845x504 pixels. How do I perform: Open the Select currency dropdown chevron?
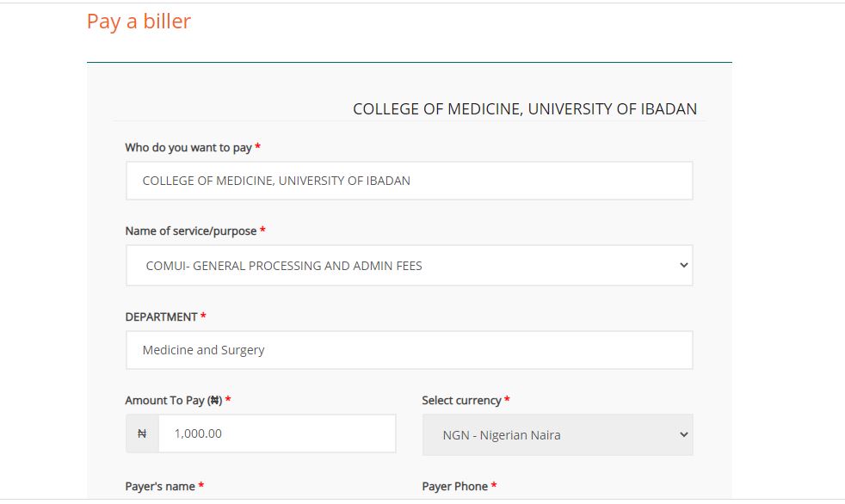point(683,435)
